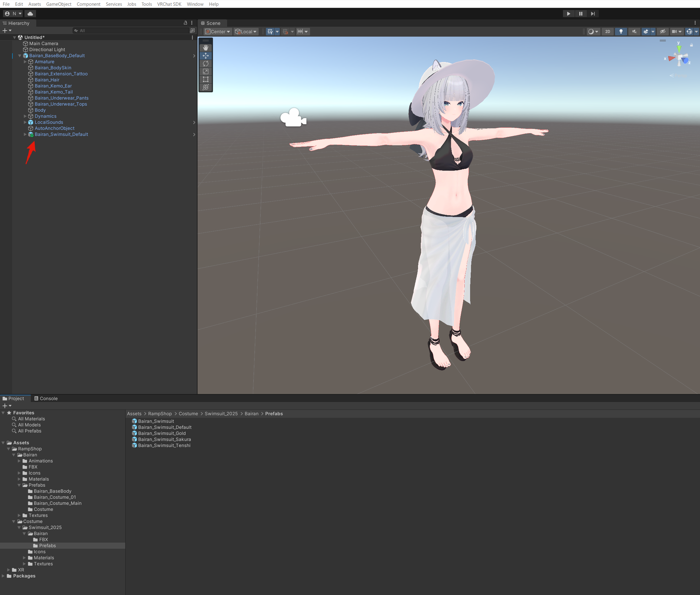This screenshot has height=595, width=700.
Task: Switch to the Console tab
Action: point(46,398)
